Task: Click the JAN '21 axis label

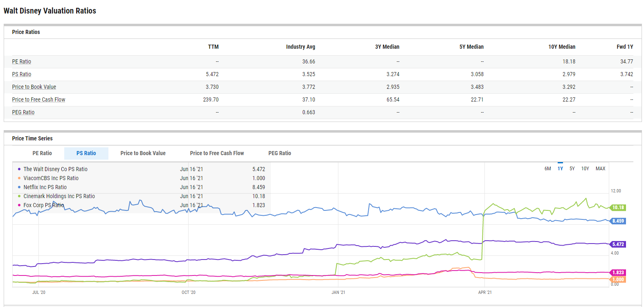Action: pos(338,292)
